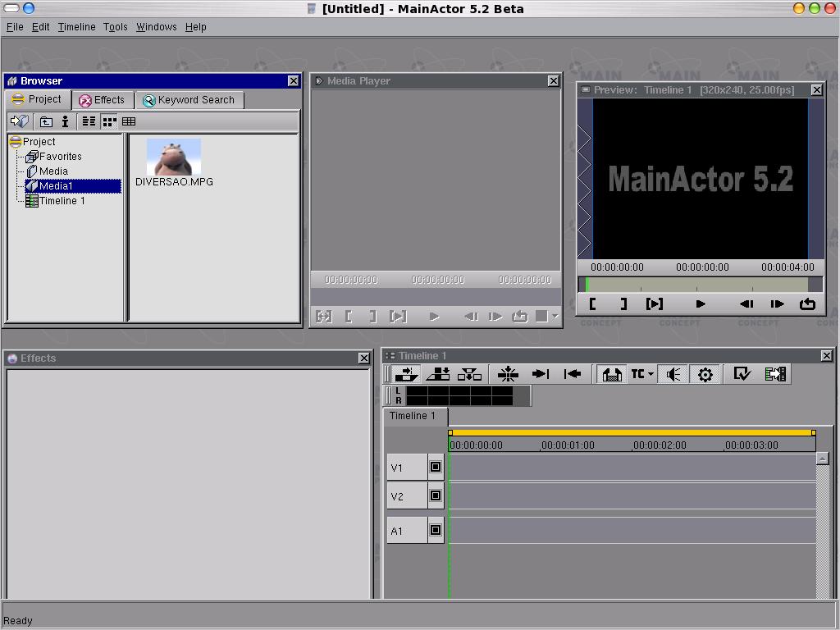Switch Browser to list view
The height and width of the screenshot is (630, 840).
click(x=89, y=121)
